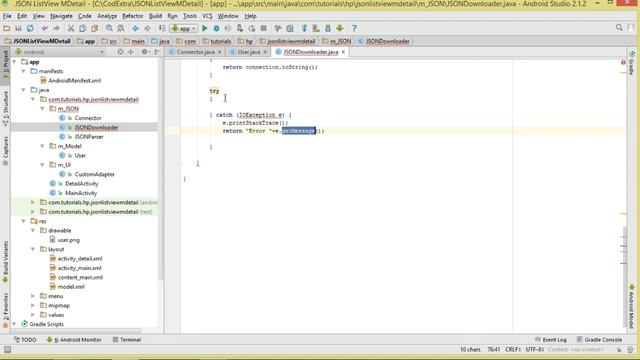
Task: Click the scroll-from-source target icon in Project panel
Action: tap(120, 52)
